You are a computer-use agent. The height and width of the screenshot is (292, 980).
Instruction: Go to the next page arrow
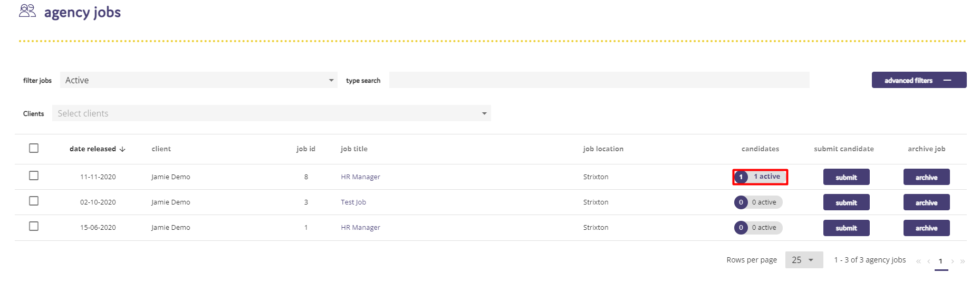(952, 261)
